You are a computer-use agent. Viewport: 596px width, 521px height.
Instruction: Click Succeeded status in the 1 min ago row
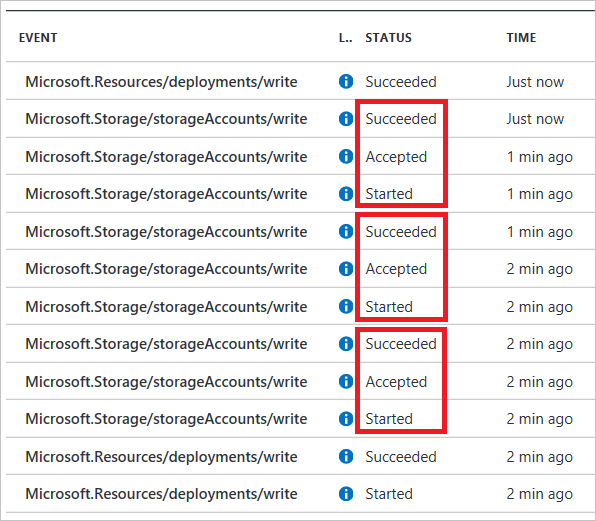coord(401,231)
